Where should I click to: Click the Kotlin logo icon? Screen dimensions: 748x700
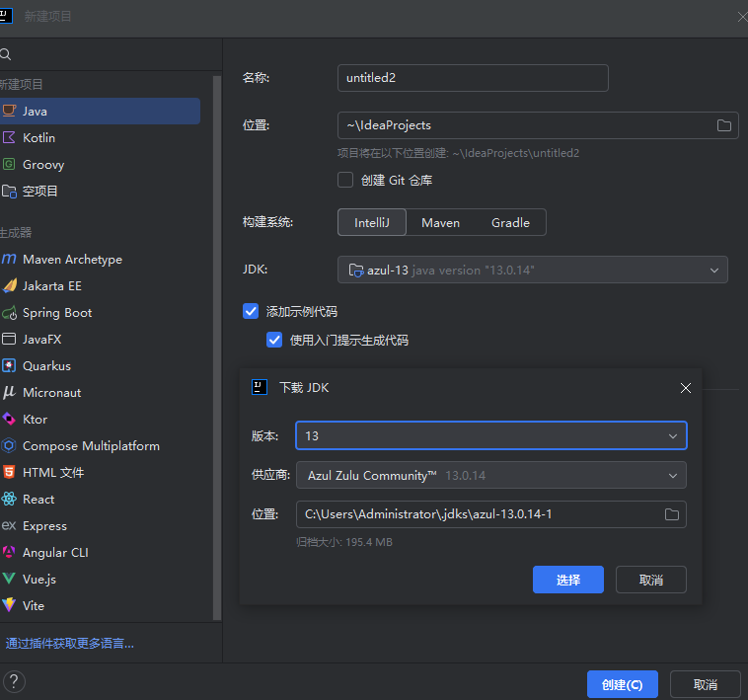(x=9, y=137)
